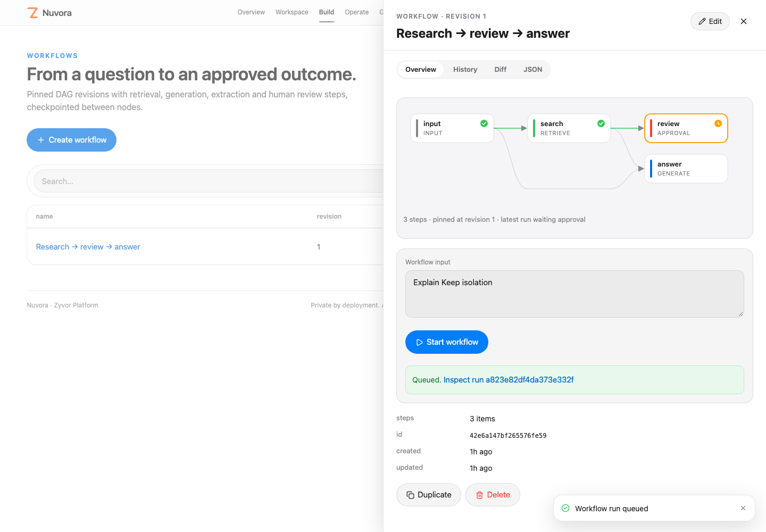Click the id value 42e6a147bf265576fe59
Image resolution: width=766 pixels, height=532 pixels.
[x=508, y=436]
